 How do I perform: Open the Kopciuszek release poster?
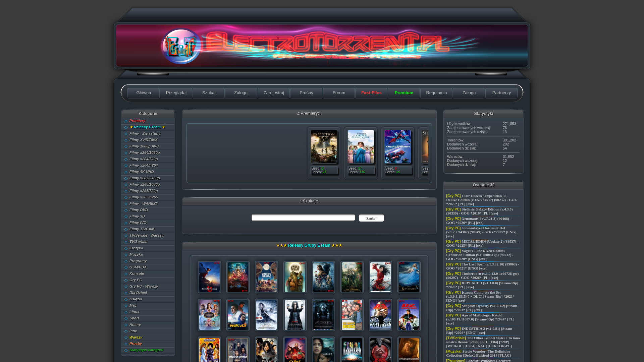click(x=409, y=277)
